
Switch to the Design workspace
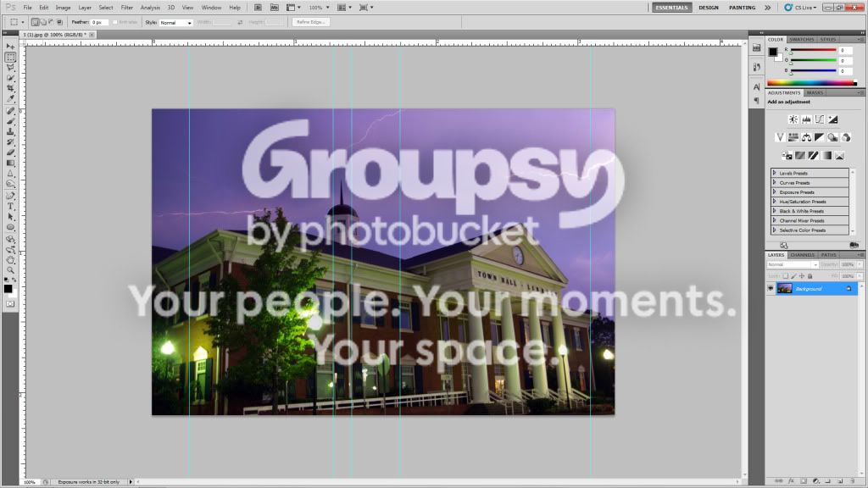[x=709, y=8]
